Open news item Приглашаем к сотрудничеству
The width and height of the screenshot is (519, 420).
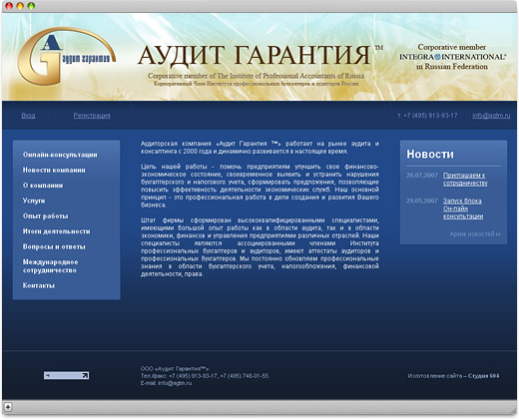465,179
